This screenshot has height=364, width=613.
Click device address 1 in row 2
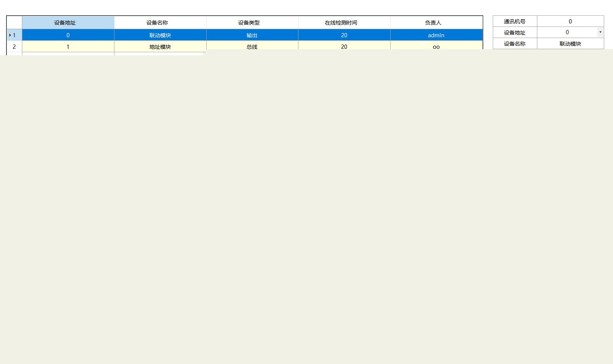(x=68, y=46)
